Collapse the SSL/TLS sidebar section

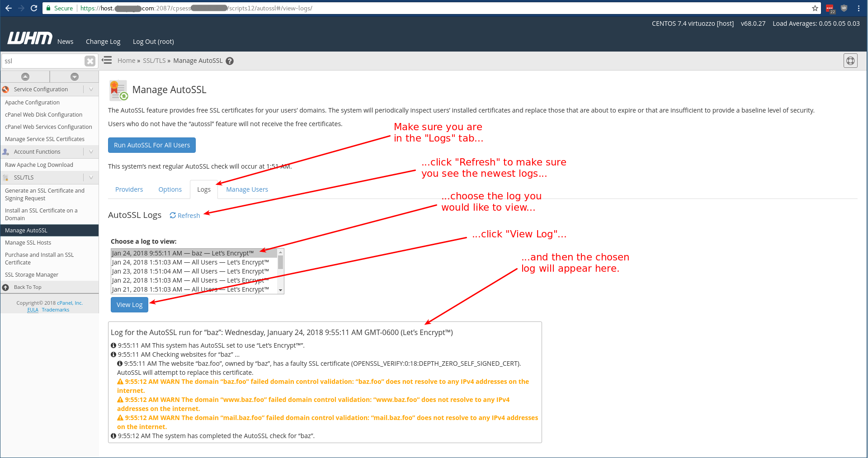click(91, 178)
